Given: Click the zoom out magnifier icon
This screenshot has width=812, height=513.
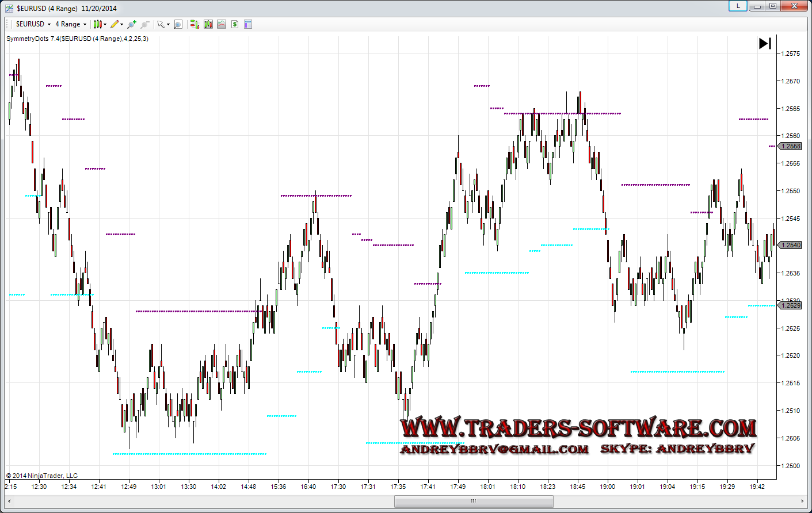Looking at the screenshot, I should (x=145, y=24).
